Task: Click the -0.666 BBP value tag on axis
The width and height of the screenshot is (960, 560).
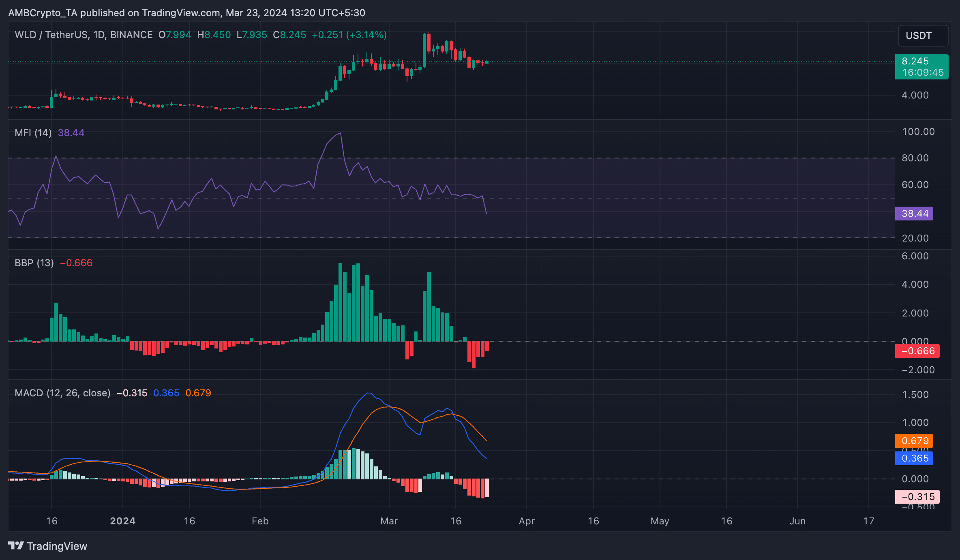Action: [x=917, y=351]
